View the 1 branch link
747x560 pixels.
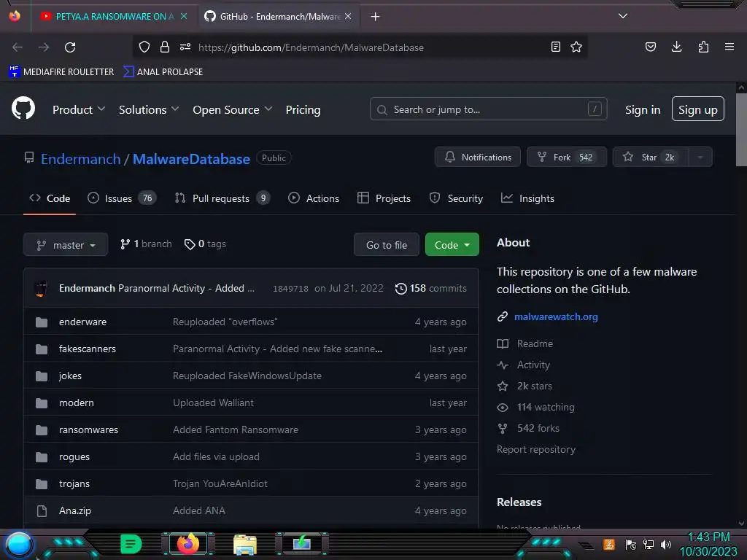146,244
